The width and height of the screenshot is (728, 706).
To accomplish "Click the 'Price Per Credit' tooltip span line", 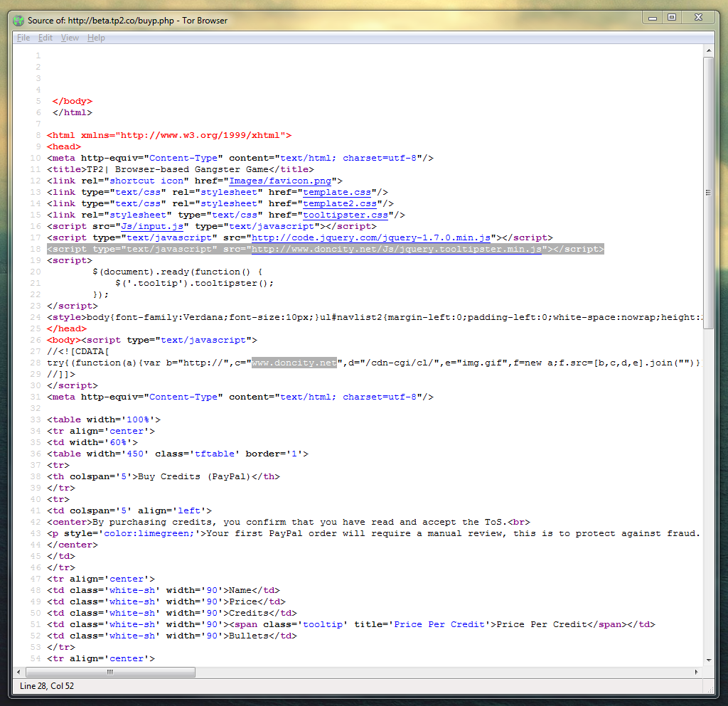I will (x=351, y=624).
